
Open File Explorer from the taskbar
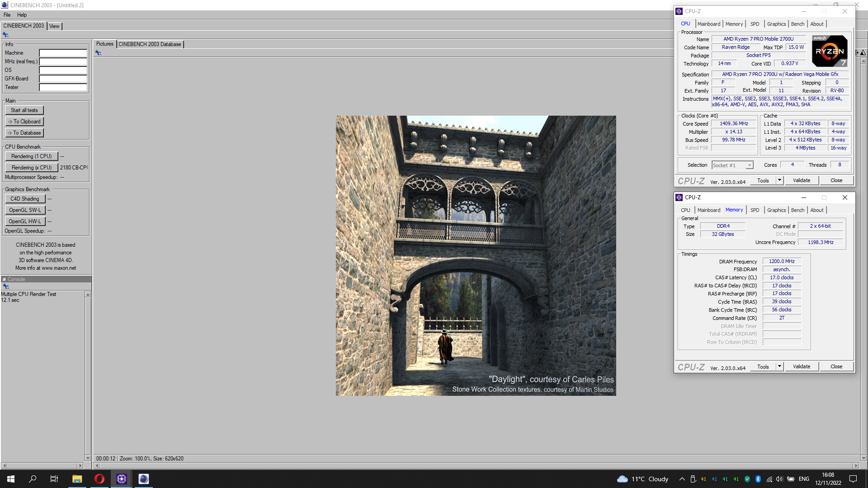tap(77, 479)
